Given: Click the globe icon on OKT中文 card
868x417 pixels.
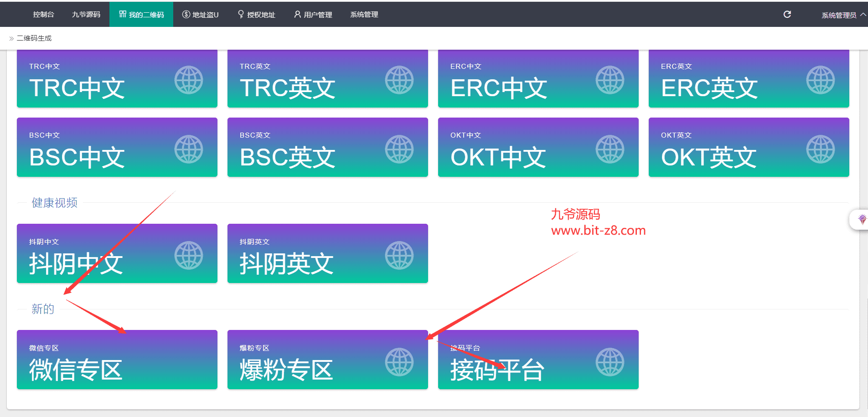Looking at the screenshot, I should pos(610,149).
